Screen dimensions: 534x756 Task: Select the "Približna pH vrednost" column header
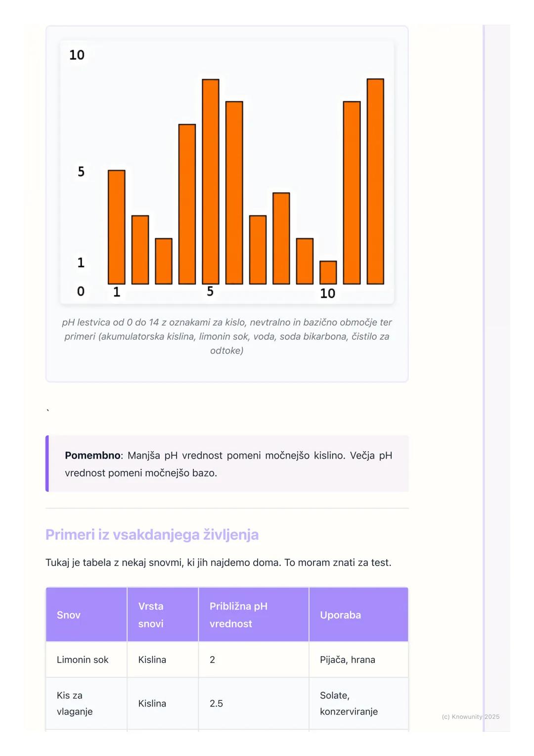pos(238,615)
